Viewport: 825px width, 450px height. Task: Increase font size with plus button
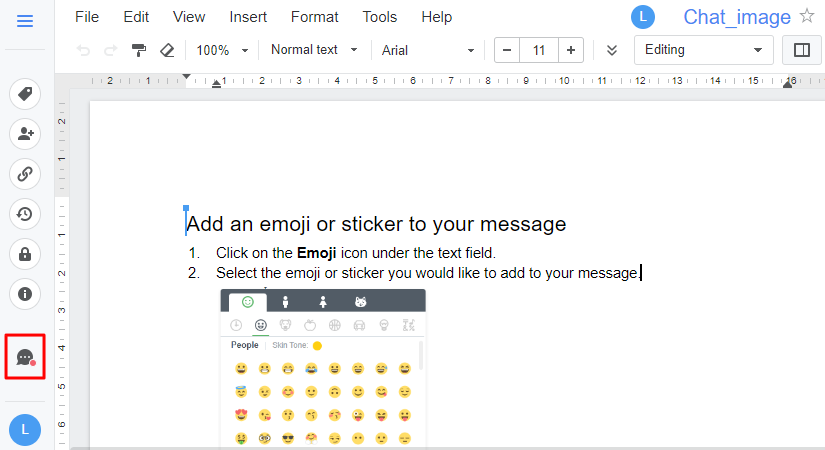pos(571,50)
